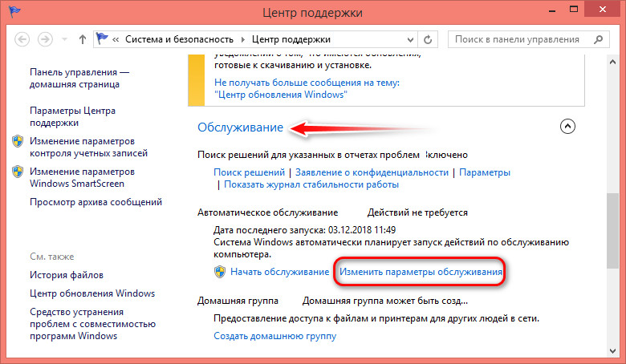
Task: Open История файлов link
Action: click(67, 275)
